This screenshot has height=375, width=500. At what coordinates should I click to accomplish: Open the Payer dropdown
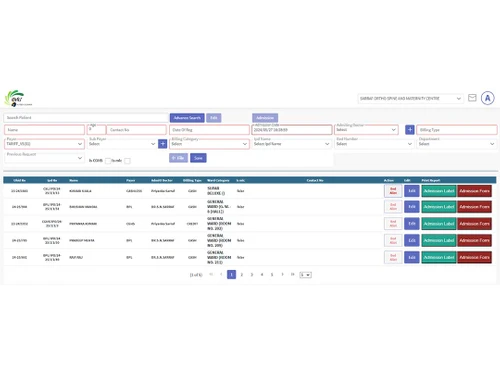[x=44, y=144]
